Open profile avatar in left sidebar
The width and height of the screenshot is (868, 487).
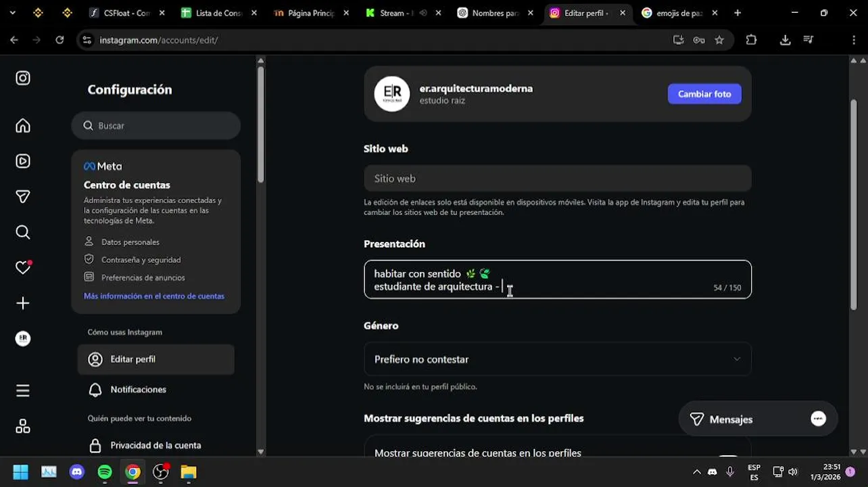pyautogui.click(x=23, y=338)
